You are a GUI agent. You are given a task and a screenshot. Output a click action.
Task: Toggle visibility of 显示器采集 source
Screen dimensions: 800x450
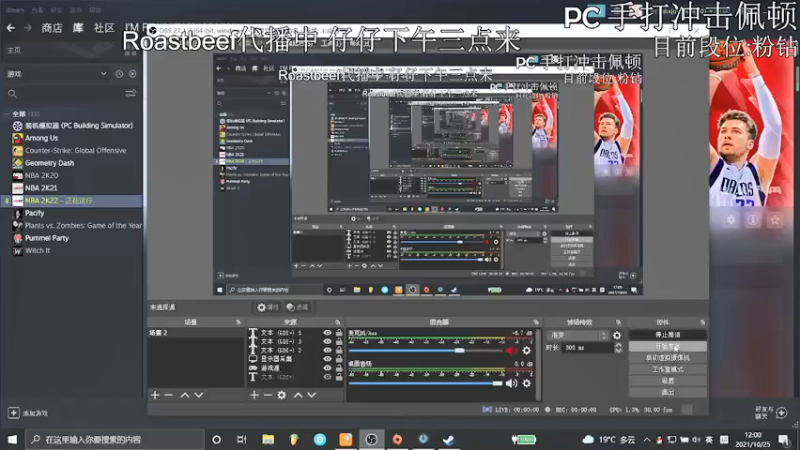327,359
